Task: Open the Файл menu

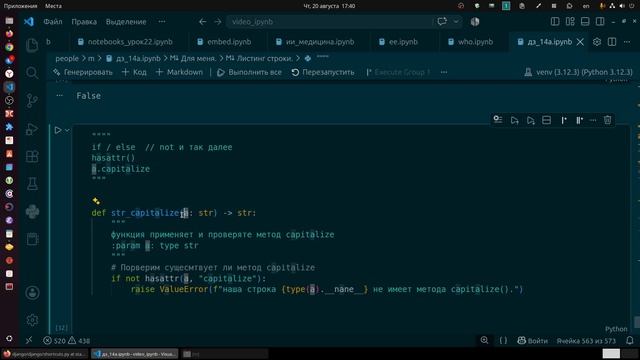Action: click(x=53, y=22)
